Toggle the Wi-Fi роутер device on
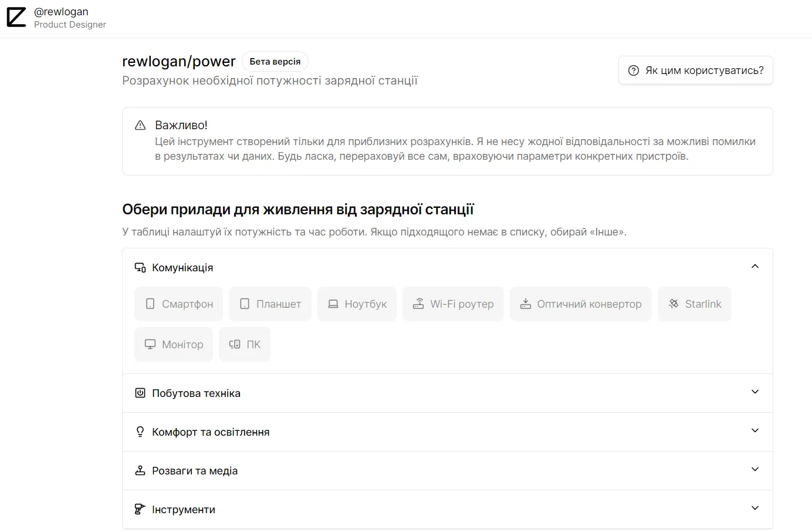The height and width of the screenshot is (532, 812). tap(453, 304)
